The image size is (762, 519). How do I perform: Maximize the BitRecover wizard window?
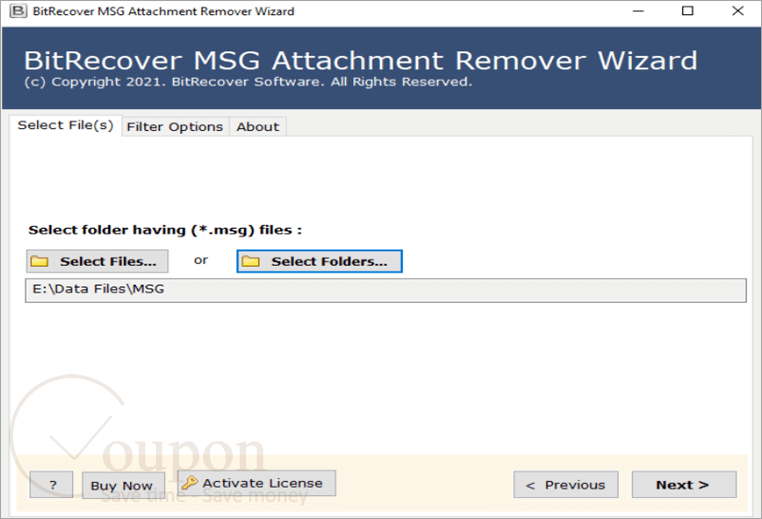point(687,11)
